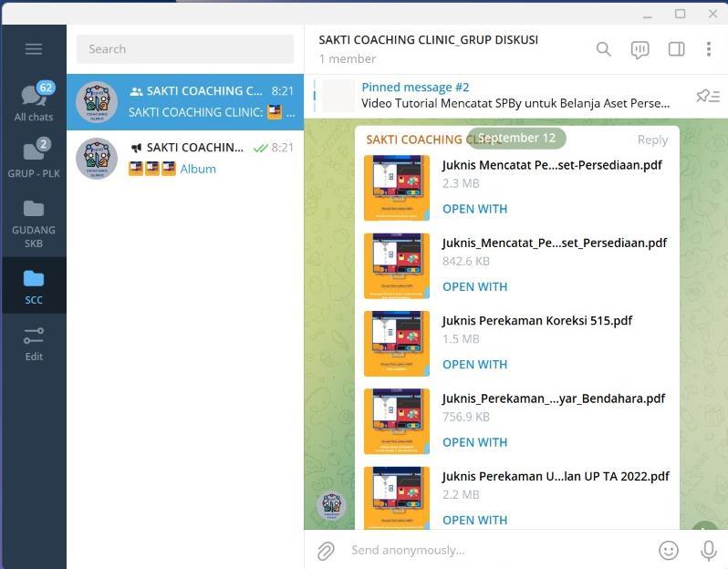Open the GUDANG SKB folder

[34, 222]
